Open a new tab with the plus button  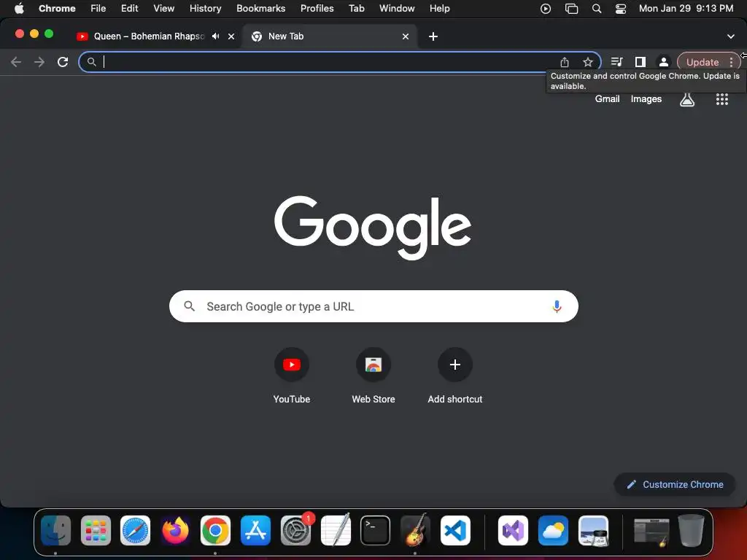(x=433, y=36)
